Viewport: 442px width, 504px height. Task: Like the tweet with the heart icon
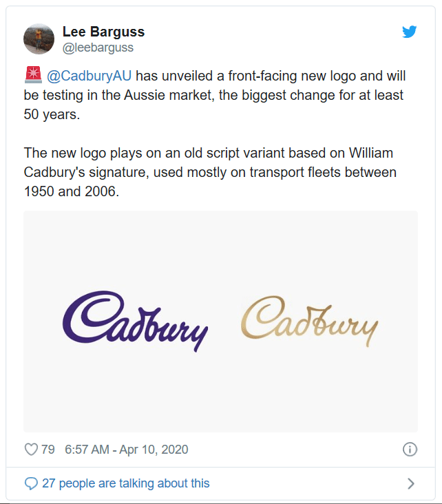[x=31, y=450]
